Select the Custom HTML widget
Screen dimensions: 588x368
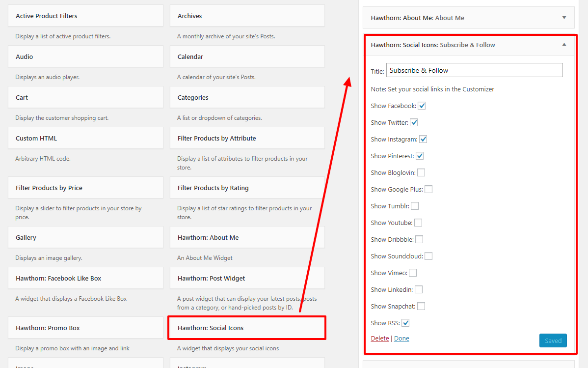coord(85,139)
